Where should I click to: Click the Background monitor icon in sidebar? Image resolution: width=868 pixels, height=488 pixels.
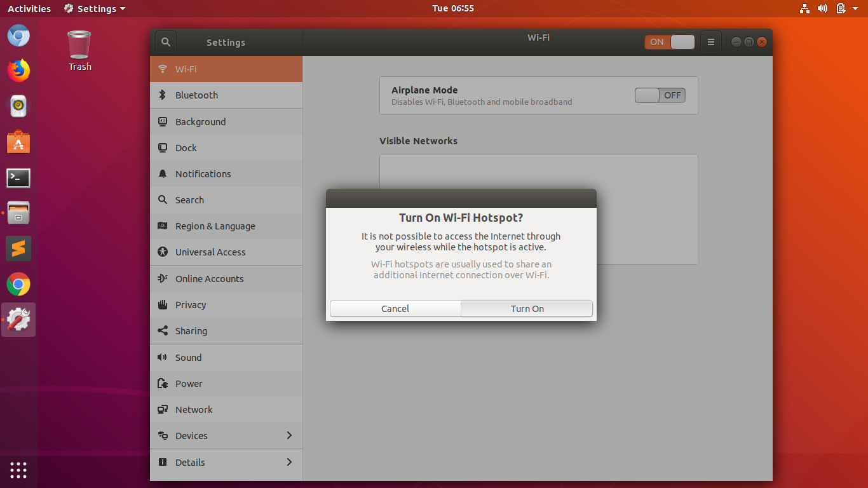tap(163, 121)
